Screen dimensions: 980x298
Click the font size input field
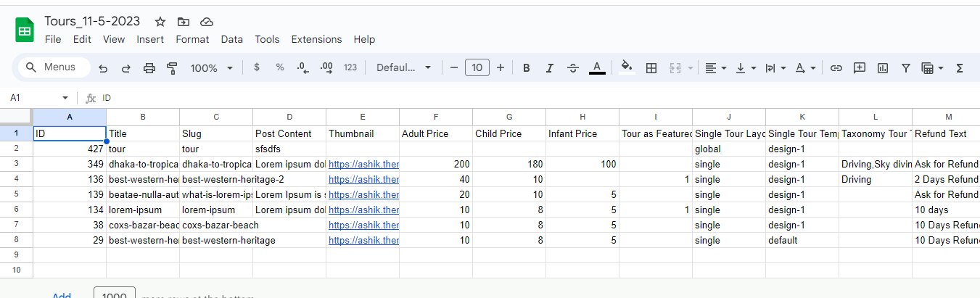coord(477,68)
